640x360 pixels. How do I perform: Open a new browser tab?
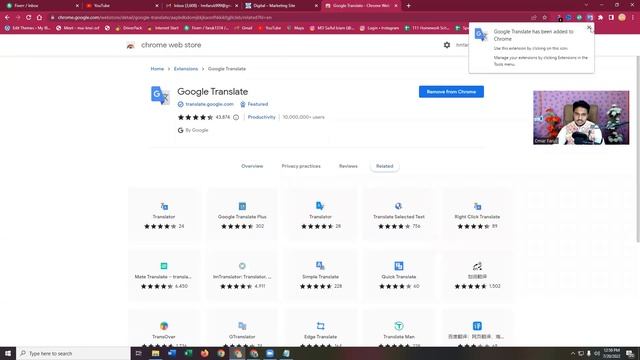(409, 6)
